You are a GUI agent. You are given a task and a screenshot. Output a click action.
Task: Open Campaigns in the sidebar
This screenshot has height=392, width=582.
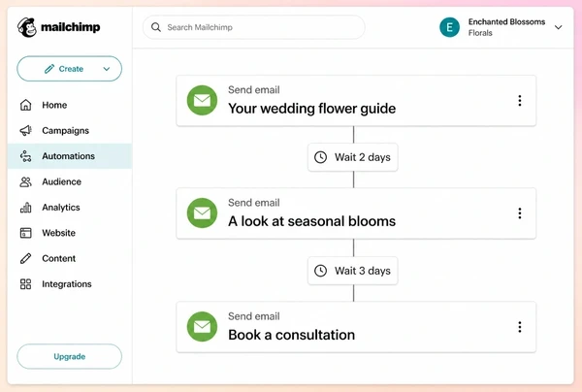[x=70, y=131]
